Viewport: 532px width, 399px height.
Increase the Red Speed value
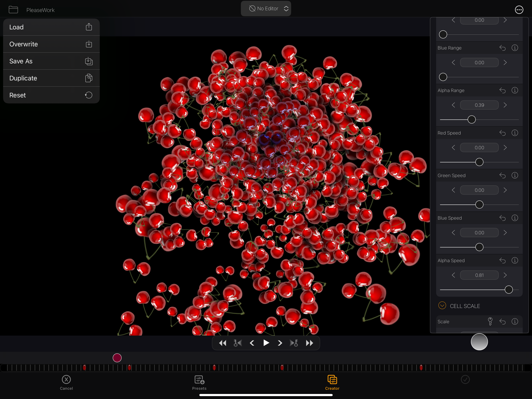pyautogui.click(x=505, y=148)
